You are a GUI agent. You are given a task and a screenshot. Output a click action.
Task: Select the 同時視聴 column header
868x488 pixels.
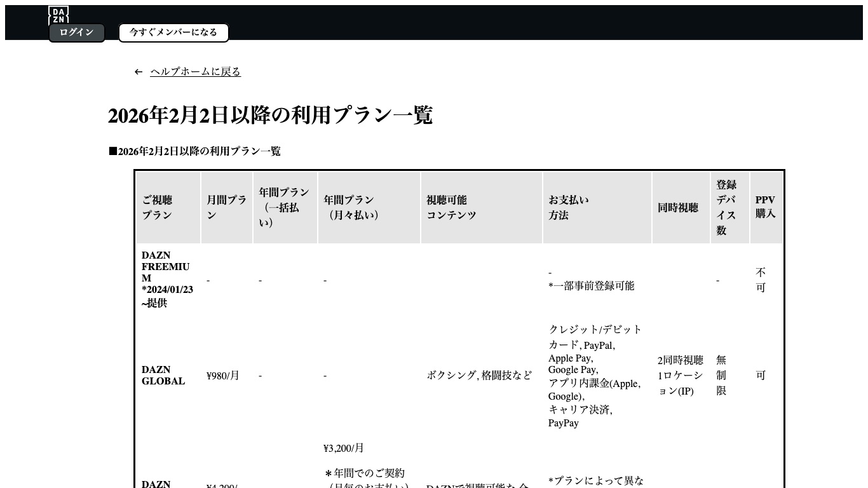tap(681, 208)
